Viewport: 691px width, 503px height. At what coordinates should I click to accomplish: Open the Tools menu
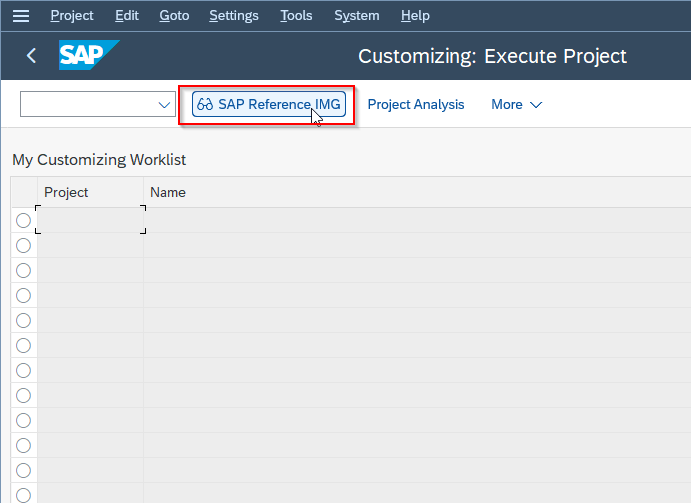pyautogui.click(x=296, y=16)
